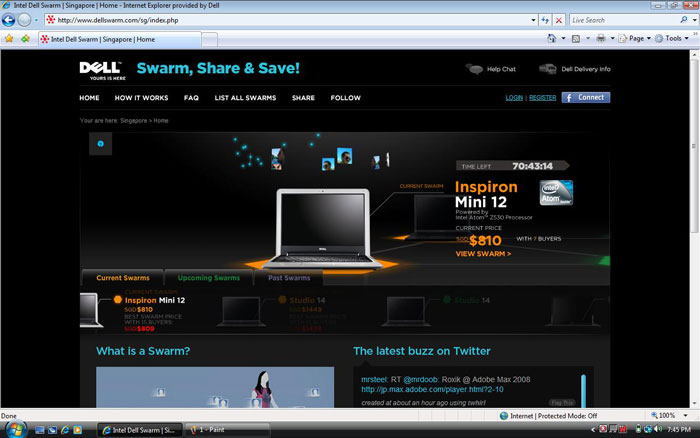
Task: Open the jp.max.adobe.com tweet link
Action: click(x=432, y=389)
